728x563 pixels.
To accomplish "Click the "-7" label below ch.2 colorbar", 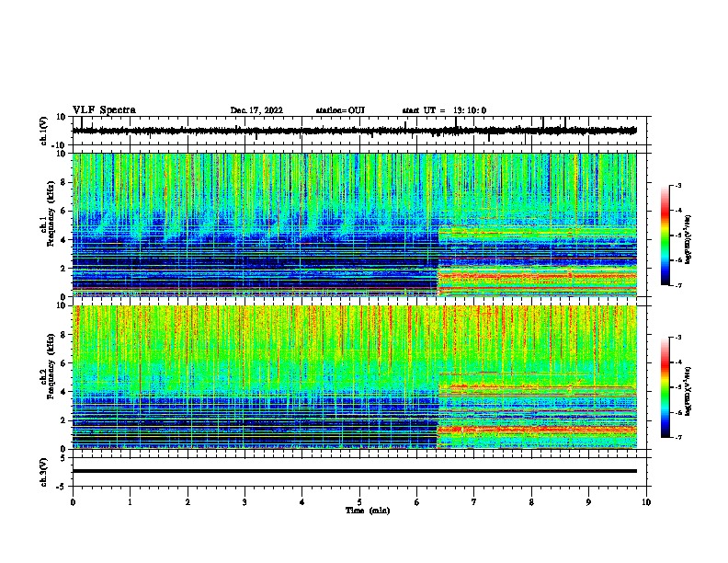I will click(x=677, y=437).
